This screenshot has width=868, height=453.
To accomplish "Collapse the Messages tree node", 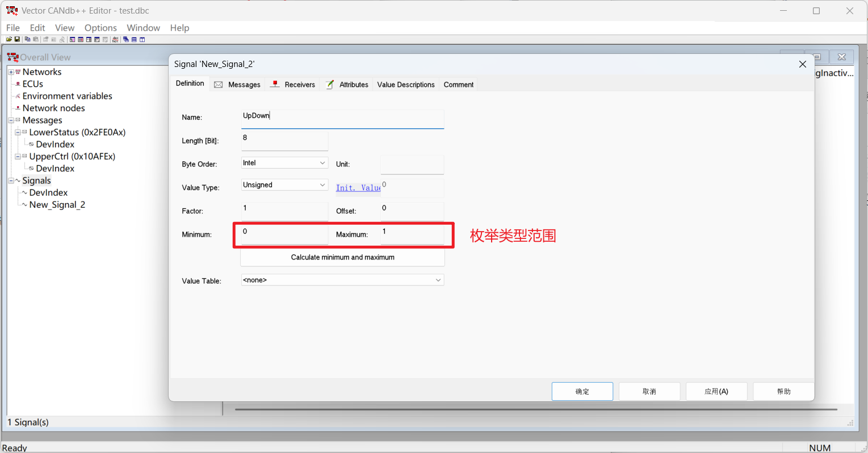I will [x=11, y=120].
